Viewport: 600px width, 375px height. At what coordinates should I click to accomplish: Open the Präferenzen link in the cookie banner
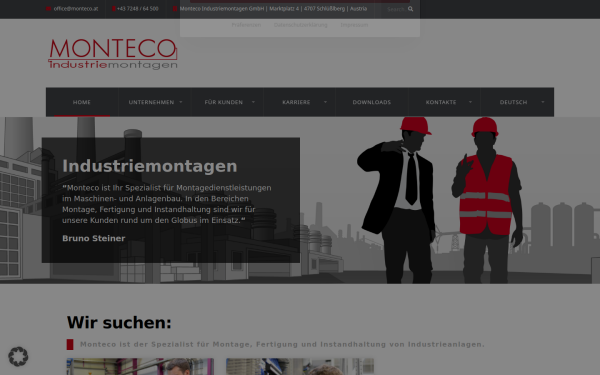click(x=246, y=25)
